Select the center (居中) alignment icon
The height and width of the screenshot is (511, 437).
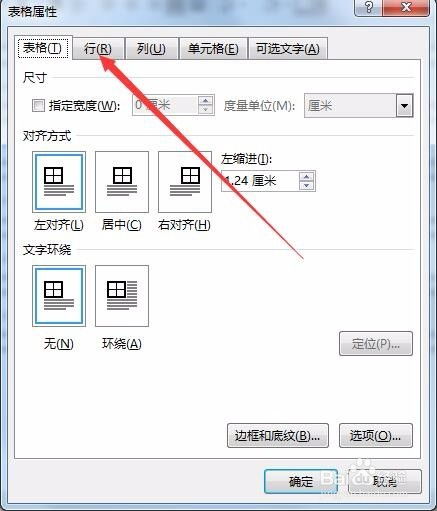[122, 182]
